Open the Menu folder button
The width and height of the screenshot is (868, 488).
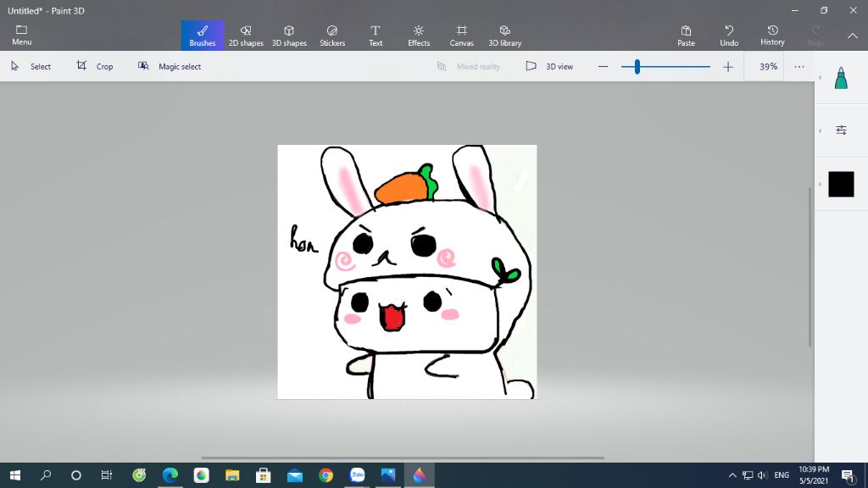tap(21, 35)
